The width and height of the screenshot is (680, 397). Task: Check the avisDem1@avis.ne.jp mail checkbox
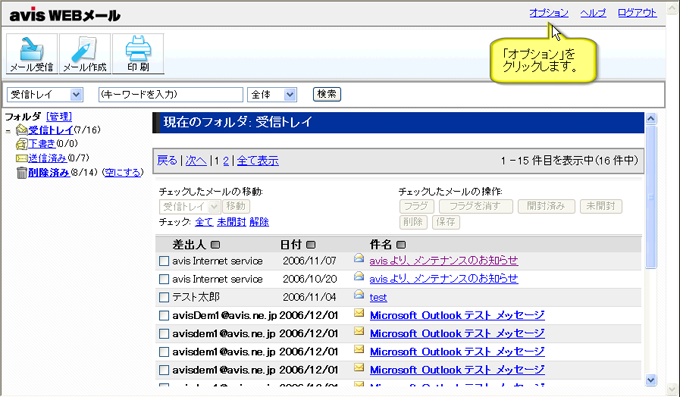(164, 315)
